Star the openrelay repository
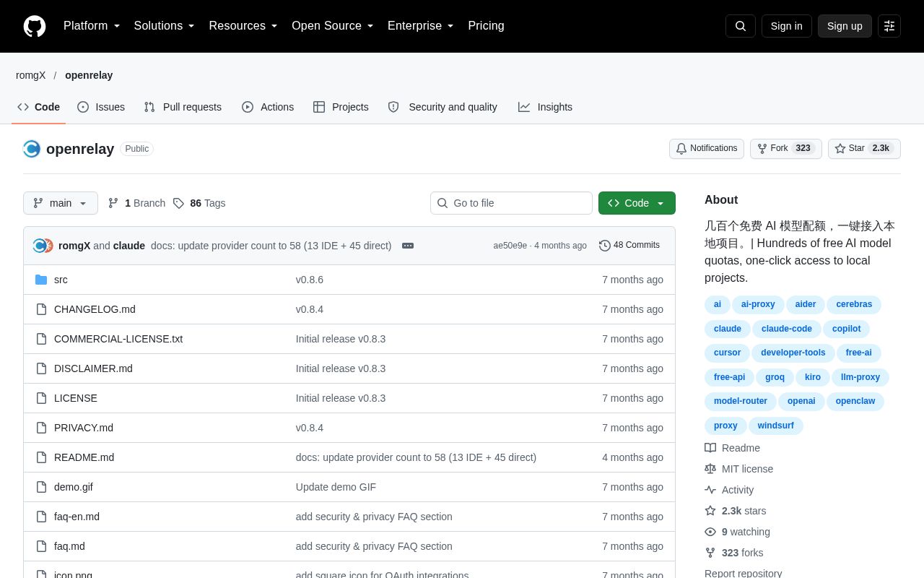924x578 pixels. pos(864,149)
